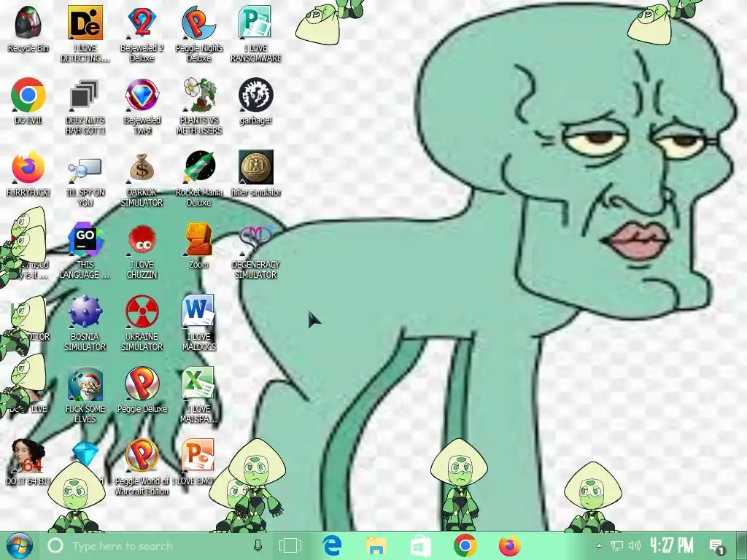Viewport: 747px width, 560px height.
Task: Open the 'BOSNIA SIMULATOR' mine icon
Action: tap(85, 311)
